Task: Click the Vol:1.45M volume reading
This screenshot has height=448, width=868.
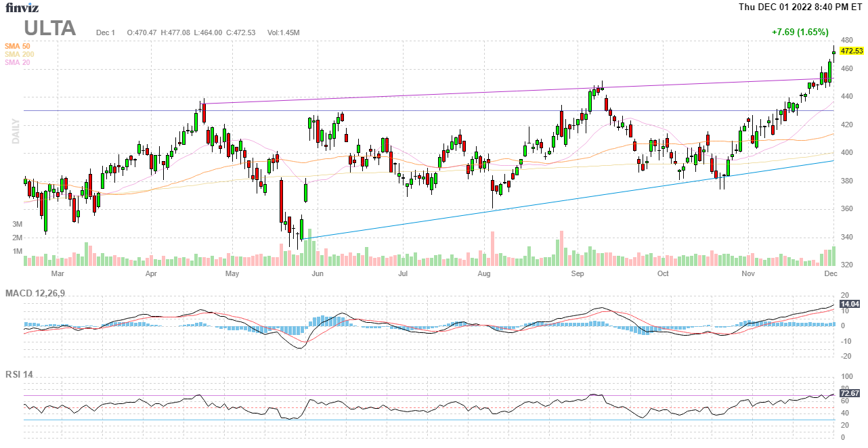Action: [283, 32]
